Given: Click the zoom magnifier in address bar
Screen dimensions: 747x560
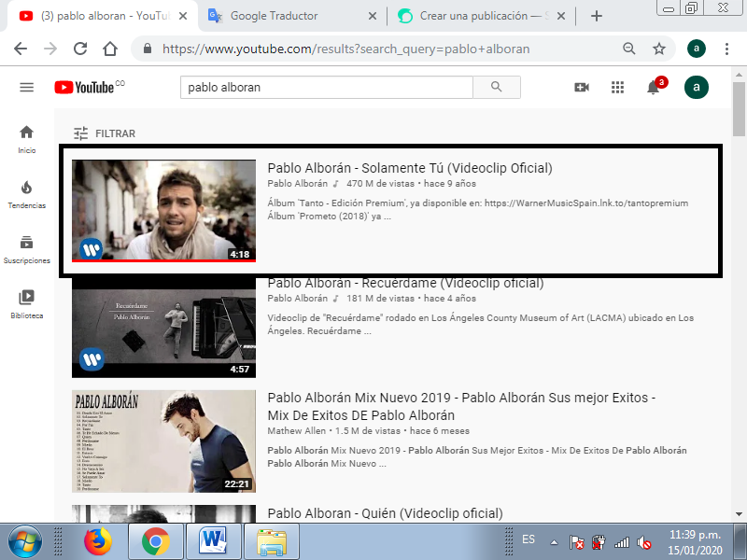Looking at the screenshot, I should pos(628,49).
